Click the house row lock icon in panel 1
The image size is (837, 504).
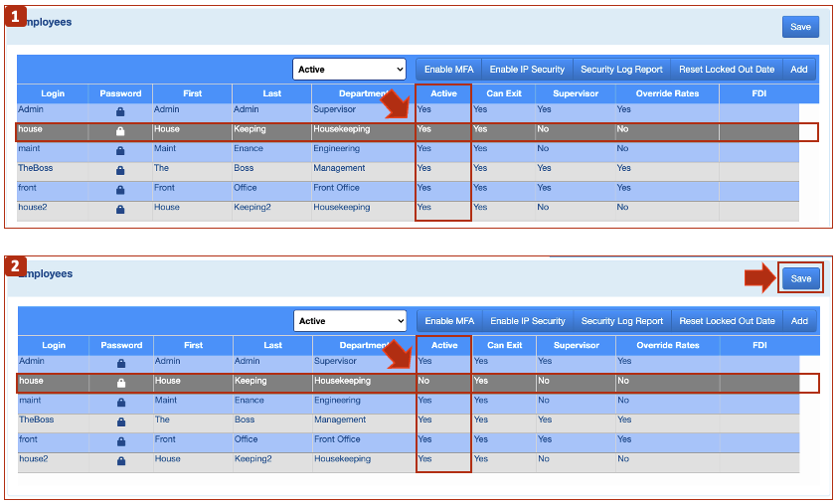(120, 131)
